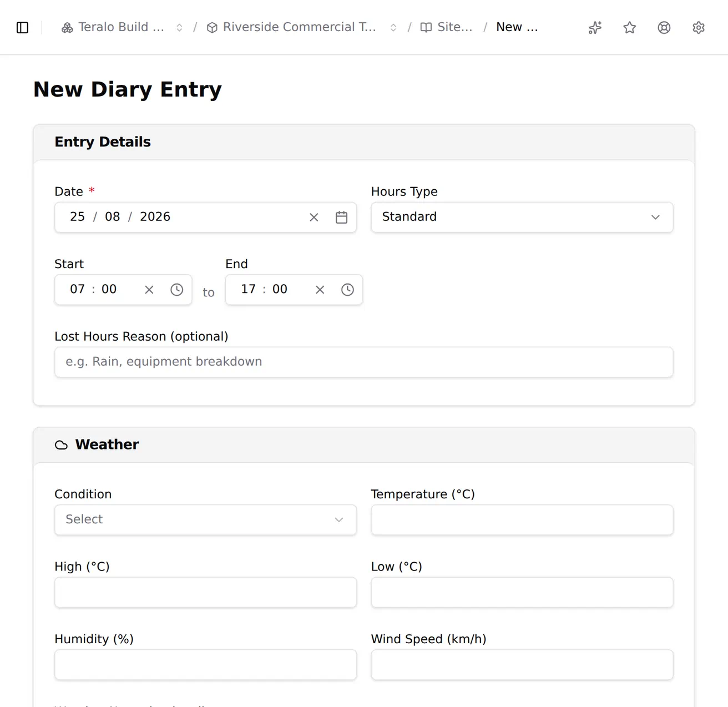Click the New Diary Entry heading
Viewport: 728px width, 707px height.
tap(128, 89)
